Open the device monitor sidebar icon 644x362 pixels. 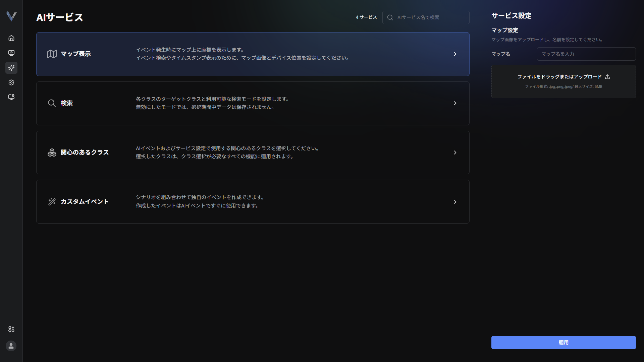11,97
